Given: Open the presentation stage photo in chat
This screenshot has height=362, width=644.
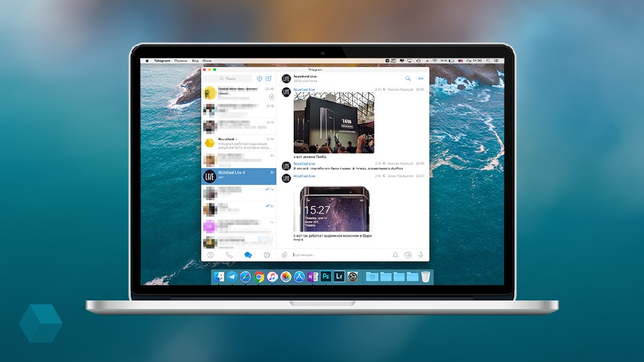Looking at the screenshot, I should pos(334,122).
